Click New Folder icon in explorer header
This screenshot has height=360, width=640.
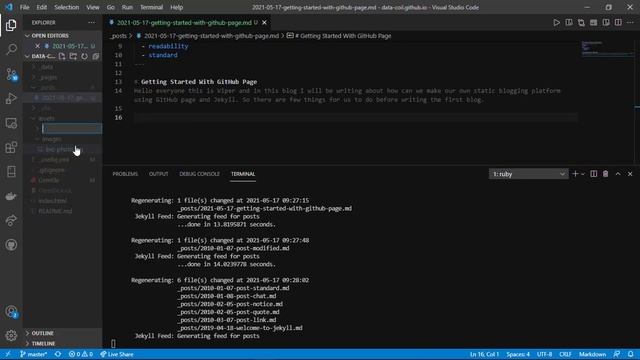point(73,56)
